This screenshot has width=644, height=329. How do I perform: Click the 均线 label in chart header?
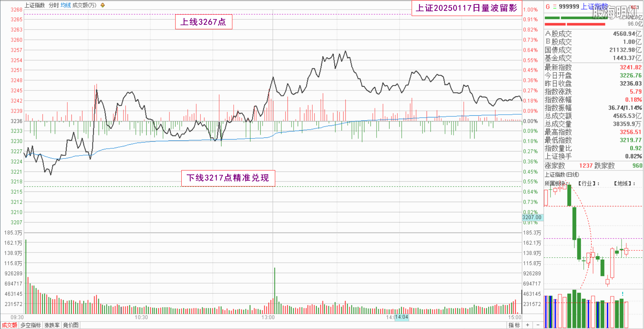[x=66, y=5]
